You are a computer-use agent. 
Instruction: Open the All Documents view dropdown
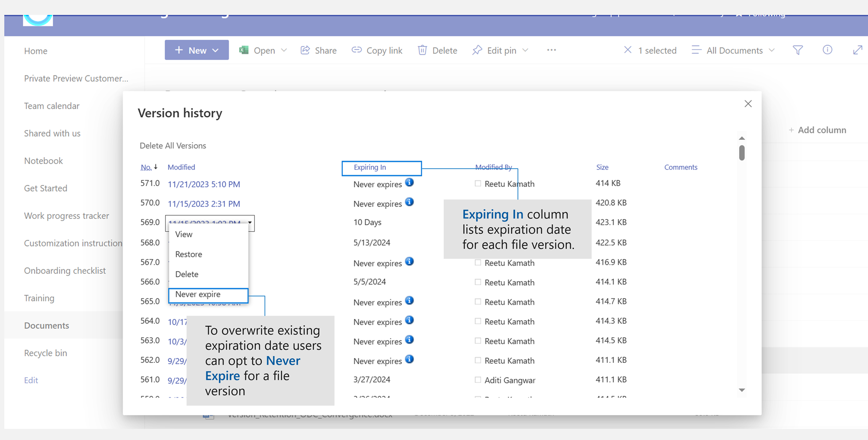coord(733,50)
